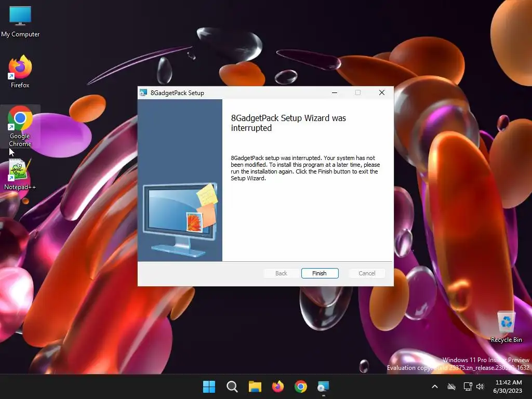Open My Computer desktop icon

coord(20,22)
